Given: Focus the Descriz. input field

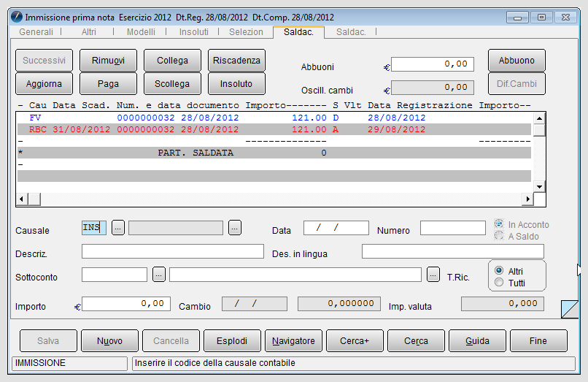Looking at the screenshot, I should 173,251.
